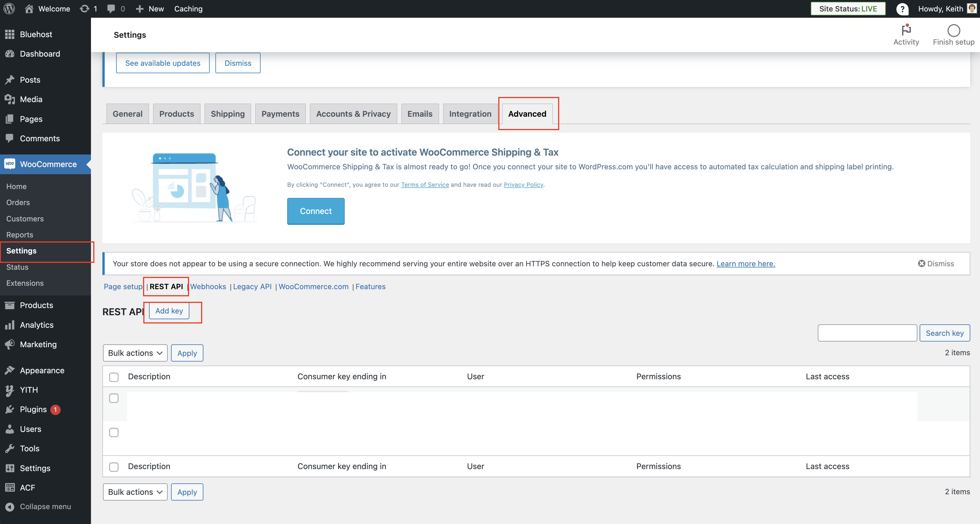Click the WooCommerce logo icon

tap(10, 164)
